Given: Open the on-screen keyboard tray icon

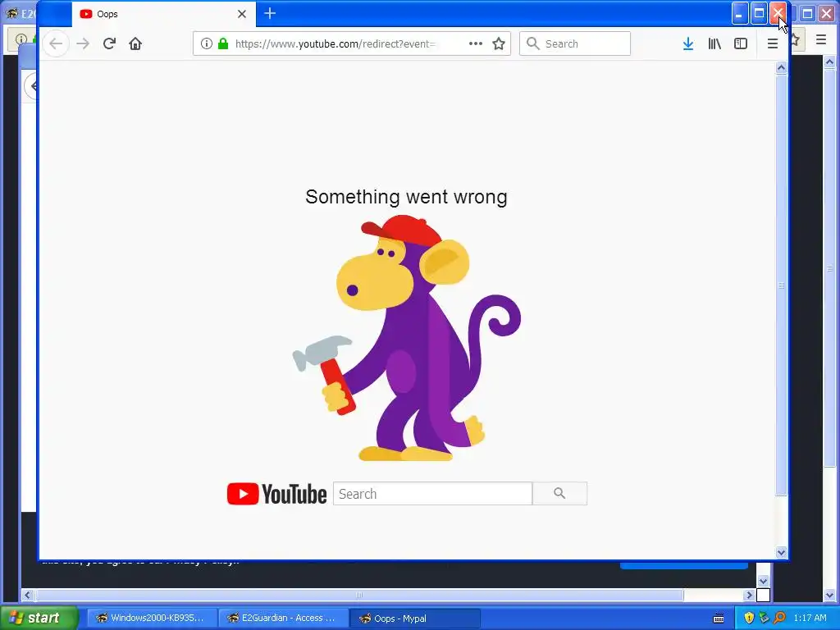Looking at the screenshot, I should [719, 619].
